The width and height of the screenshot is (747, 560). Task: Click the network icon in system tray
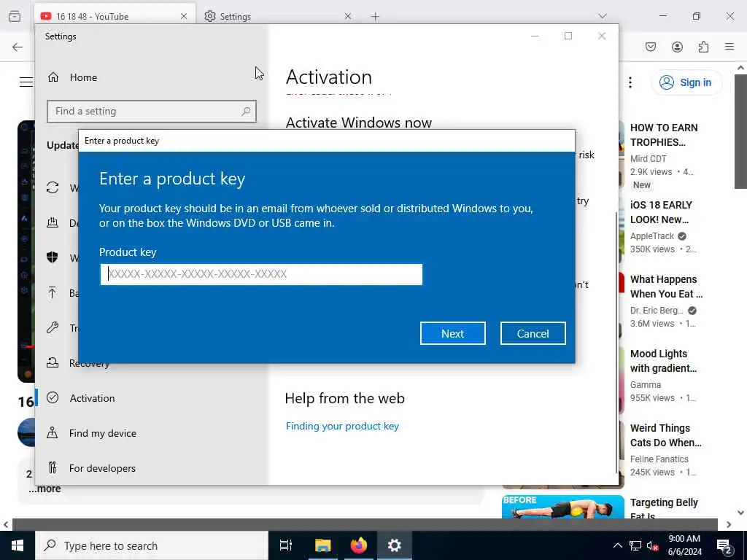(x=635, y=545)
